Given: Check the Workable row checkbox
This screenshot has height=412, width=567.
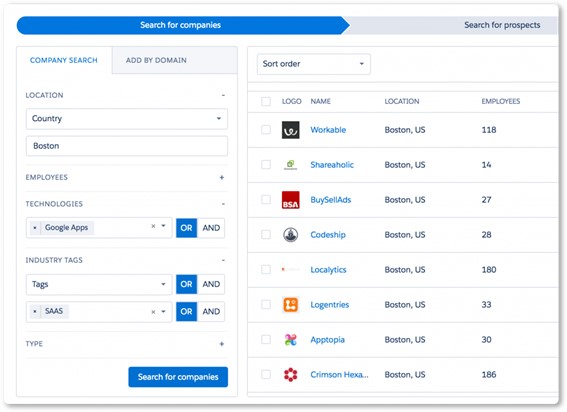Looking at the screenshot, I should pos(266,129).
